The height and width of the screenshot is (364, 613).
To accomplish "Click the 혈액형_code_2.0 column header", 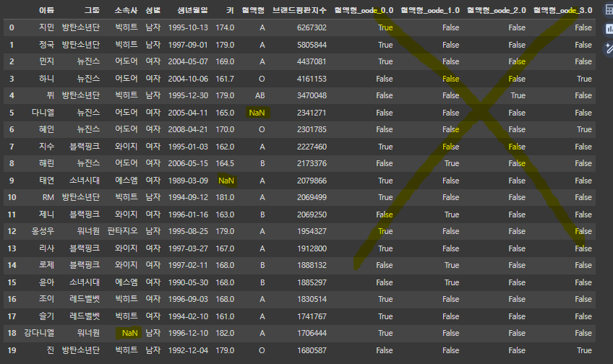I will (x=497, y=11).
